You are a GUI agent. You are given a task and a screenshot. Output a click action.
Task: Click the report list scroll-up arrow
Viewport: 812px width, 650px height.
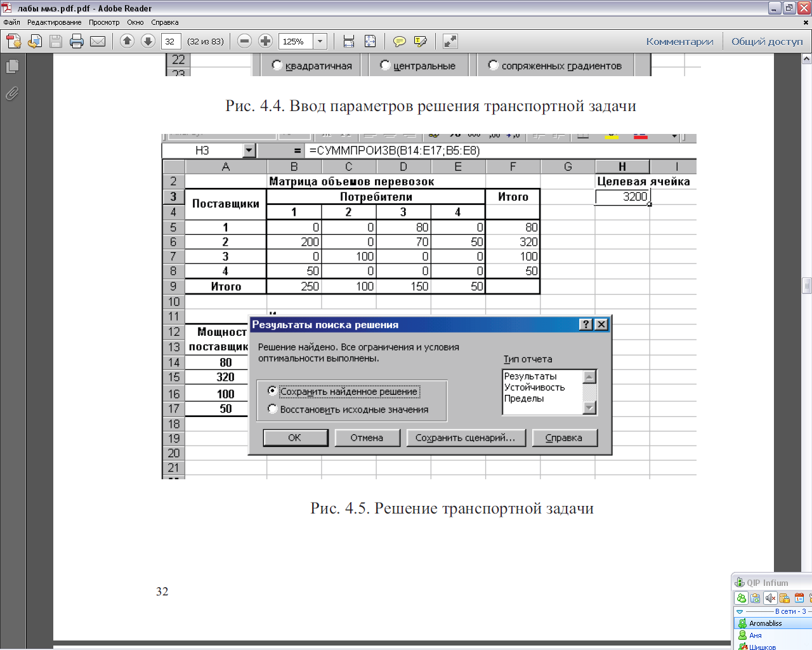[x=589, y=377]
